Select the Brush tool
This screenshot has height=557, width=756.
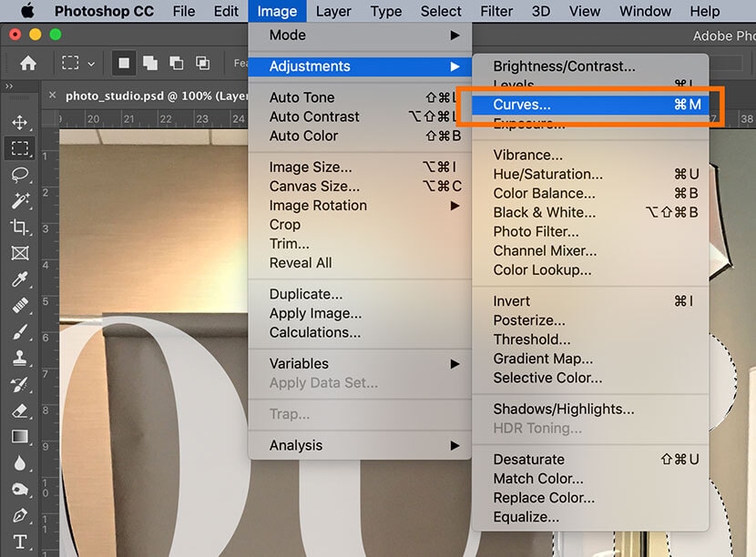[x=19, y=331]
